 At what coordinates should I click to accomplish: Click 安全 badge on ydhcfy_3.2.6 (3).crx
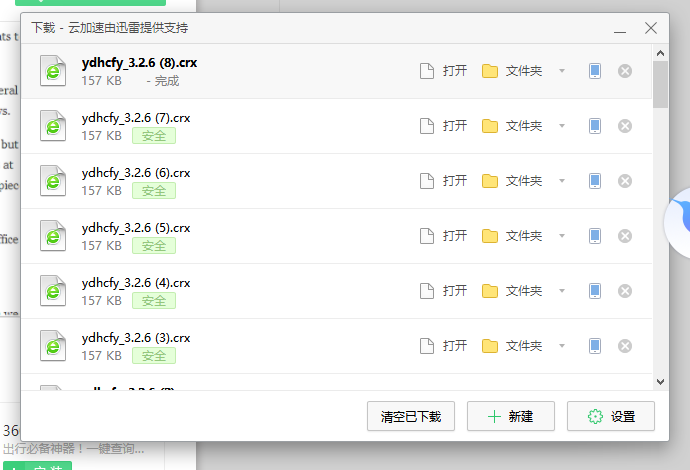click(x=154, y=356)
